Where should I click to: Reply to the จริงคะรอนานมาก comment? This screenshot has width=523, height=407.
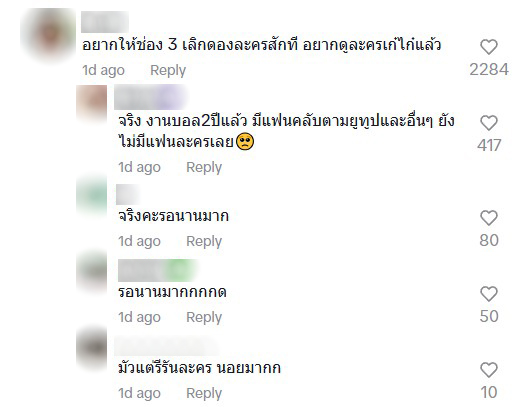[204, 241]
